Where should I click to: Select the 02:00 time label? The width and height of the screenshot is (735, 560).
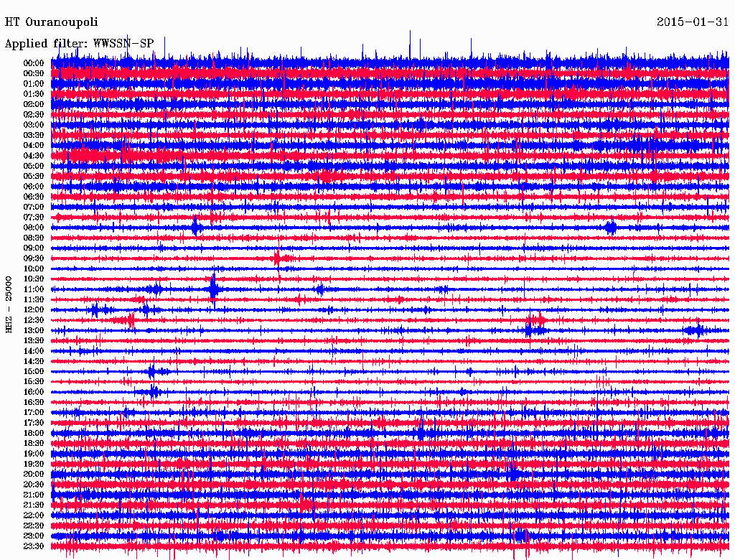point(34,105)
